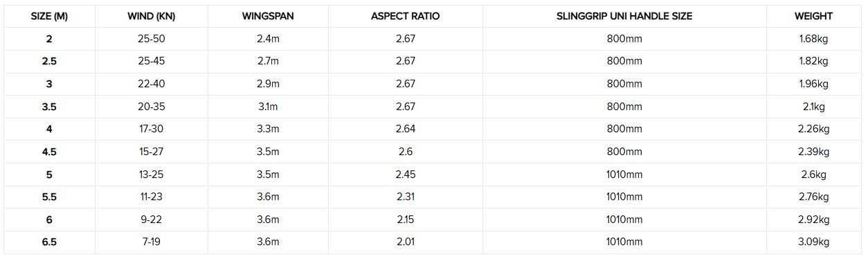868x257 pixels.
Task: Click the 2.31 aspect ratio cell
Action: coord(406,197)
